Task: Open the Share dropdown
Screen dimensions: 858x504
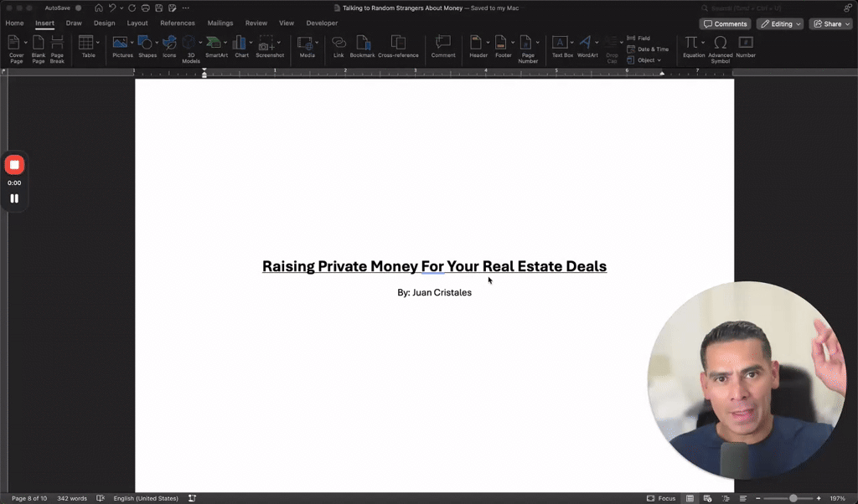Action: click(x=830, y=23)
